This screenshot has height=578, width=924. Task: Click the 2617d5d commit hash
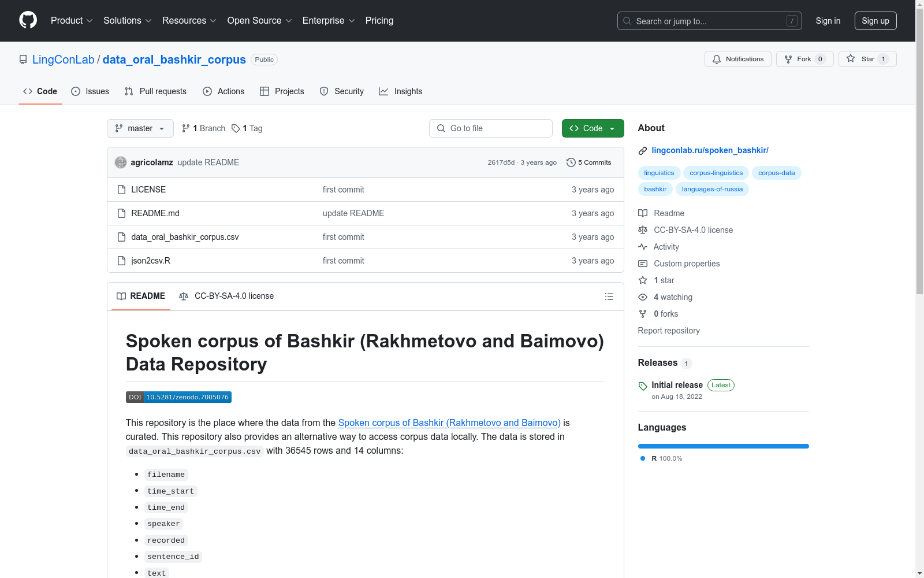pos(501,162)
